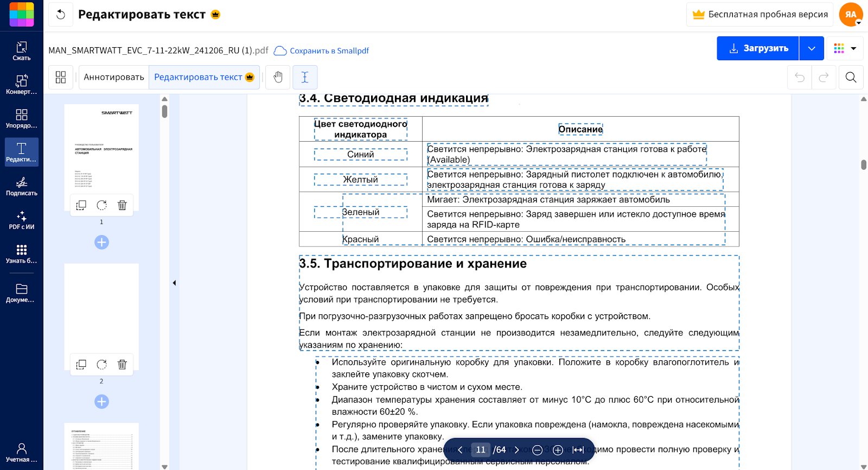Expand the Загрузить dropdown arrow
The width and height of the screenshot is (868, 470).
coord(812,48)
